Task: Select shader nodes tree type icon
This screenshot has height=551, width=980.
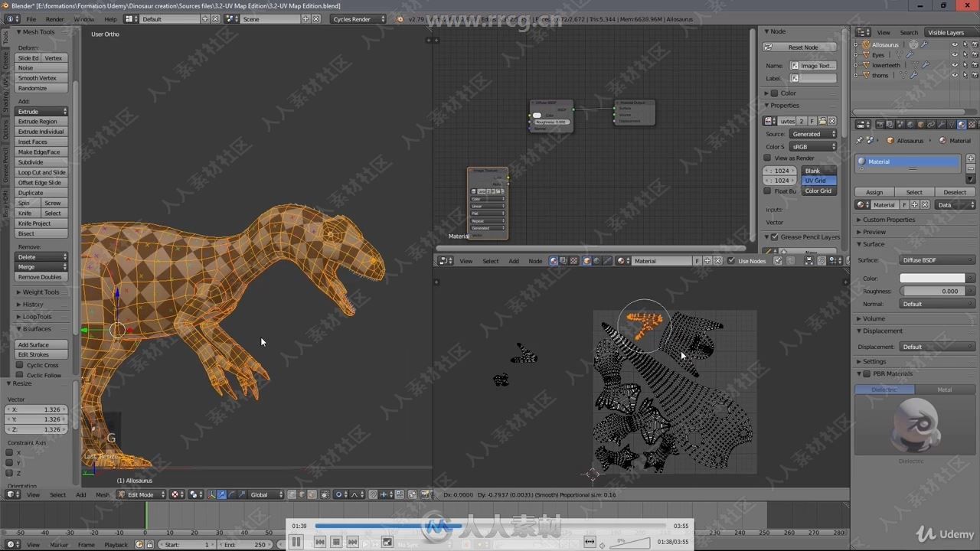Action: (554, 261)
